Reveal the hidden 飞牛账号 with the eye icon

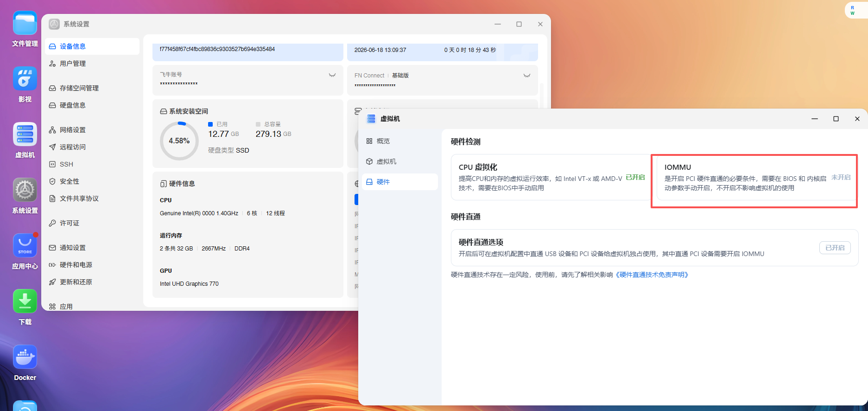pos(332,75)
